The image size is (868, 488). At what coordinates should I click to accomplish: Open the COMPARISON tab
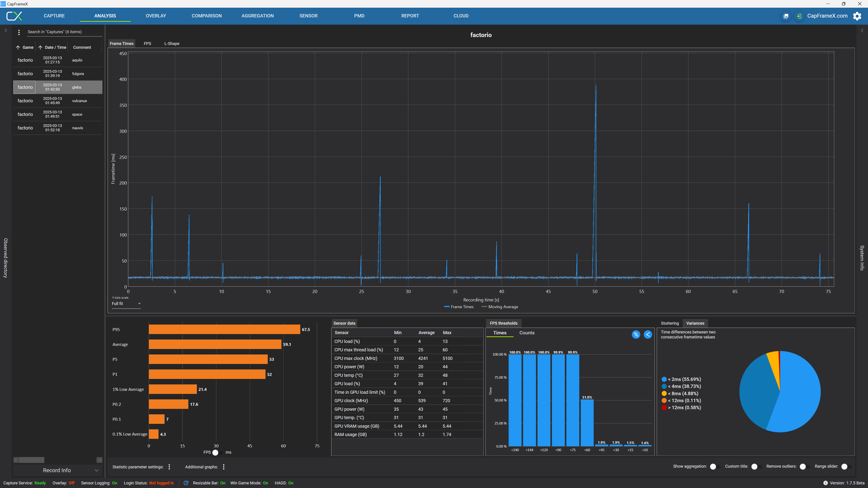(x=207, y=16)
